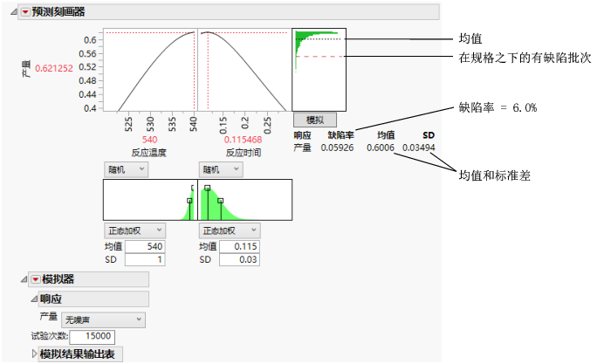The image size is (604, 364).
Task: Click the 反应温度 axis label
Action: [148, 153]
